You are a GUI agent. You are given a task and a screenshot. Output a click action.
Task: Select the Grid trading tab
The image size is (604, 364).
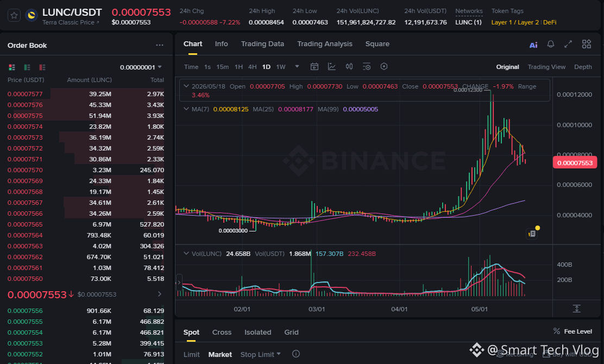coord(291,332)
